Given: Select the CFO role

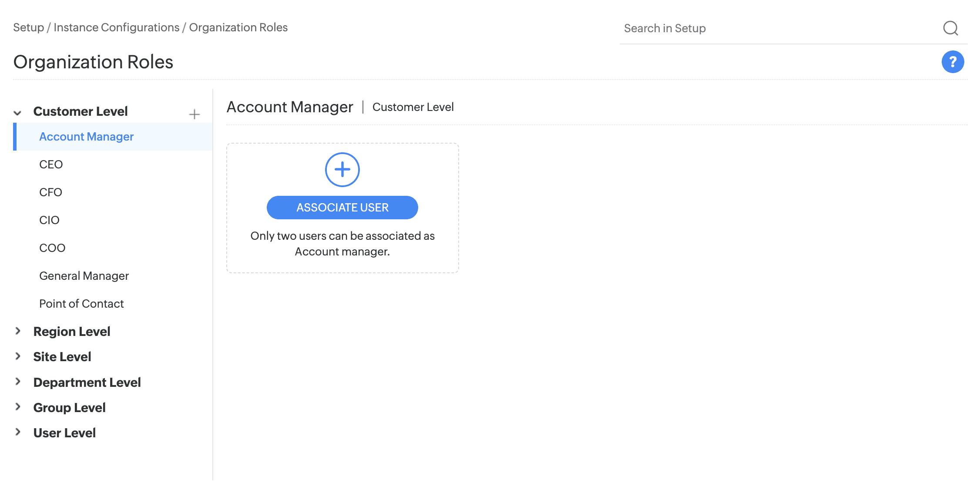Looking at the screenshot, I should point(50,192).
